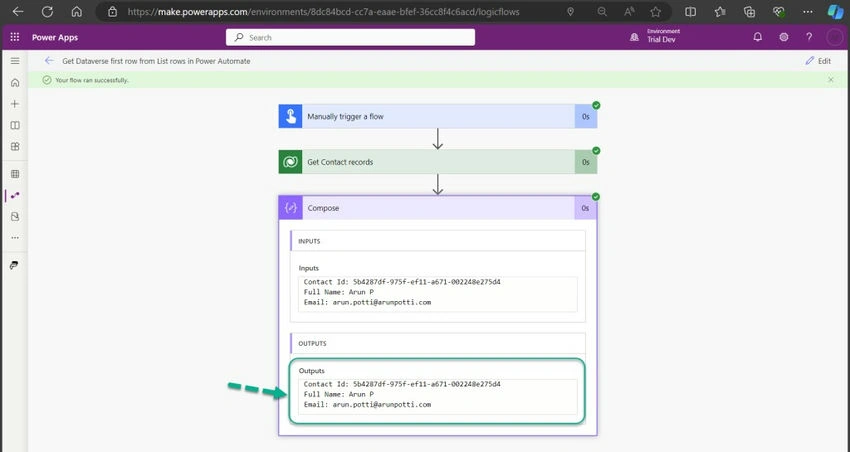Click the 0s duration on Get Contact records
The height and width of the screenshot is (452, 850).
[585, 162]
